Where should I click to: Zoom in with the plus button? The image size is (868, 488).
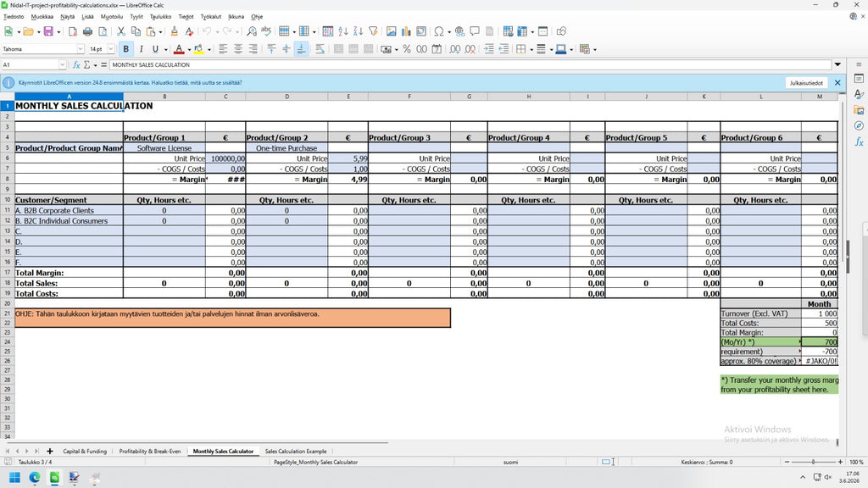(840, 462)
